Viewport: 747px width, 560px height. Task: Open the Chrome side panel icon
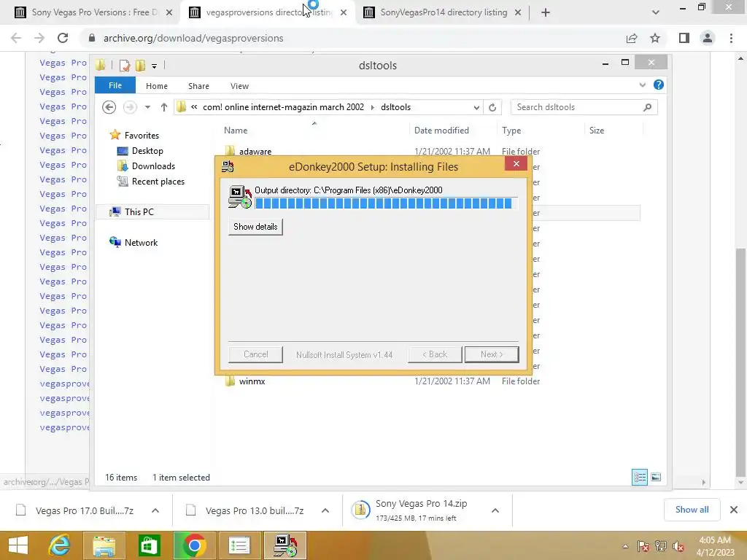point(684,38)
